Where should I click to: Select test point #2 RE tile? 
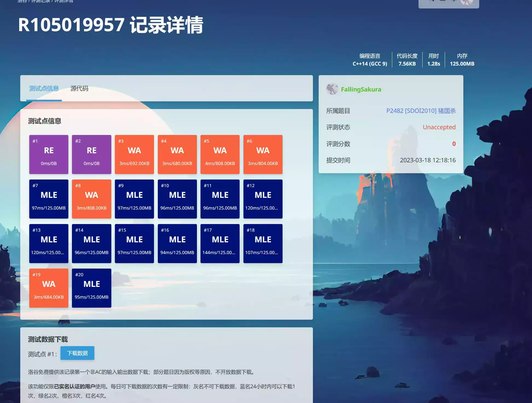92,154
